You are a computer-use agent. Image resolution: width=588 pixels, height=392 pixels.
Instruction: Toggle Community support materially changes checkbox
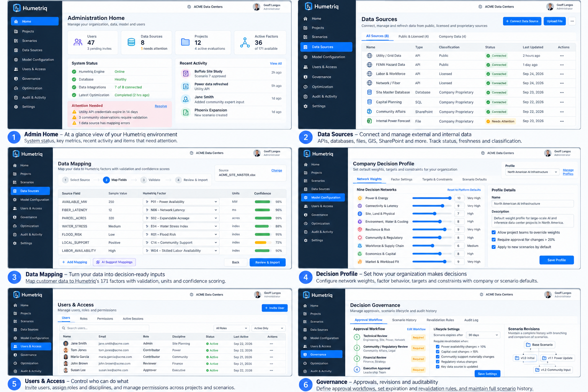click(438, 357)
